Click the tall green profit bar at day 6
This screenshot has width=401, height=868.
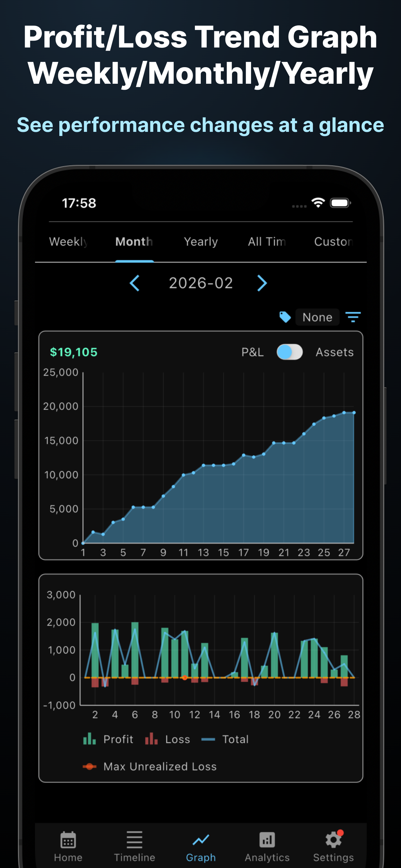point(135,650)
